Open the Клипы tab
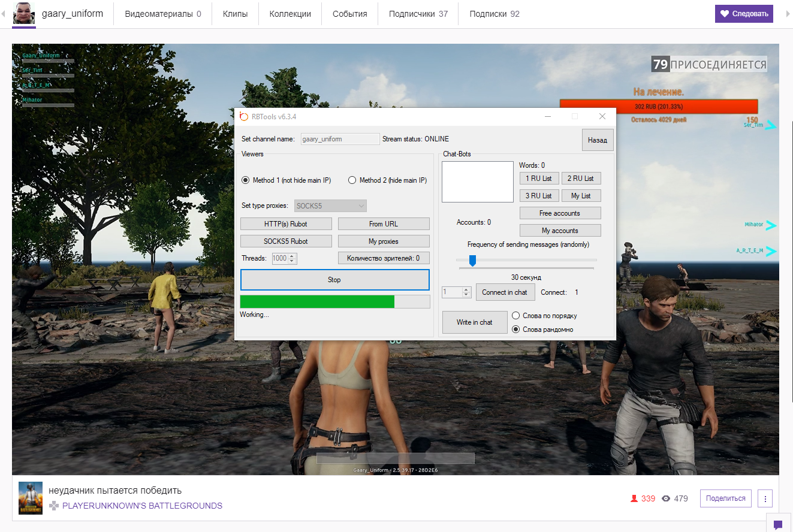 tap(235, 14)
